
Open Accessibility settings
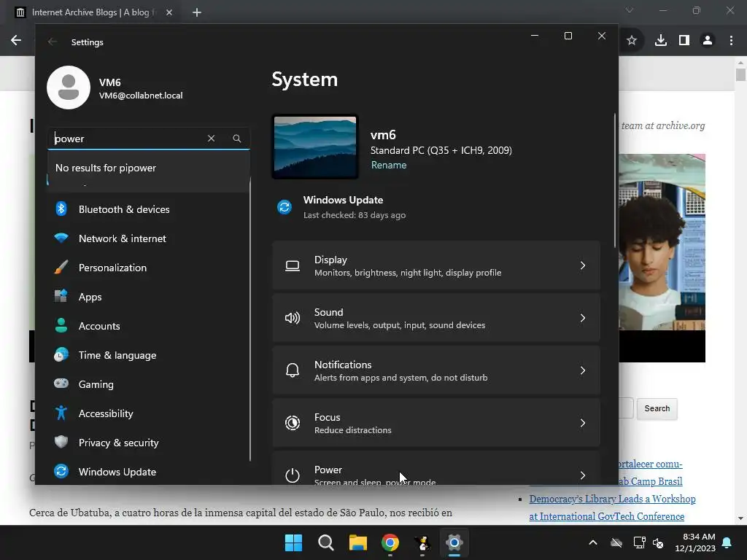click(x=147, y=413)
